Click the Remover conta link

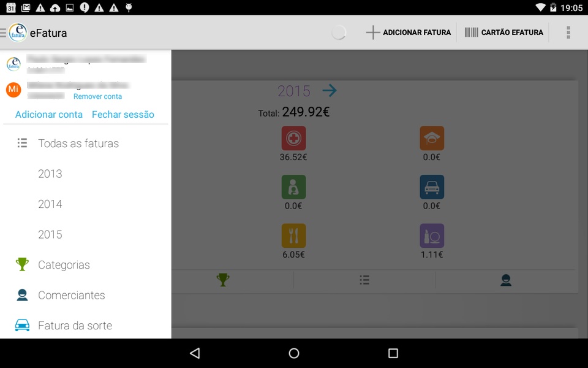tap(97, 96)
